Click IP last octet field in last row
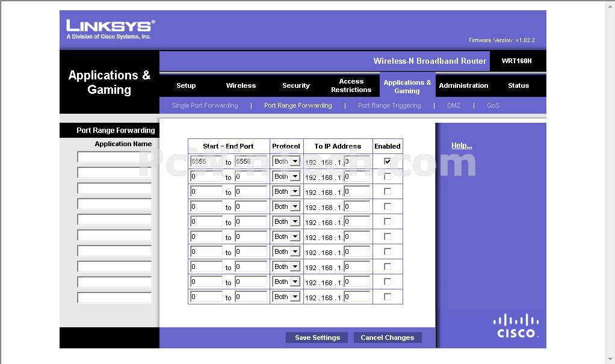The width and height of the screenshot is (615, 364). 357,297
